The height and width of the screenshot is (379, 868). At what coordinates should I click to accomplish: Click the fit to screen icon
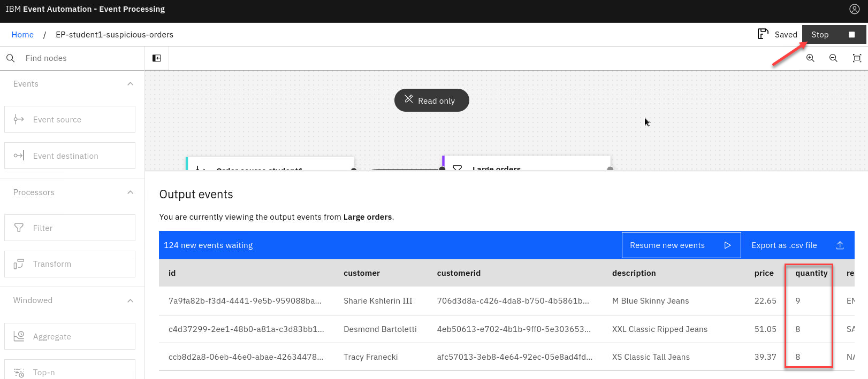point(857,58)
